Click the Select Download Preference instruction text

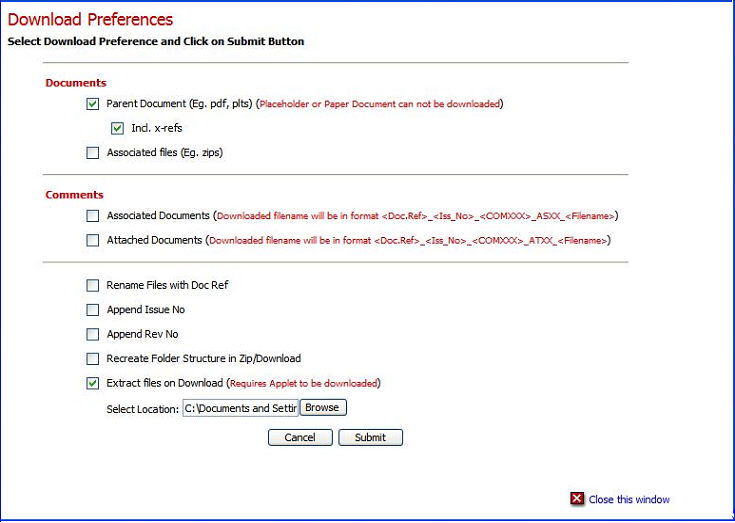click(x=156, y=41)
